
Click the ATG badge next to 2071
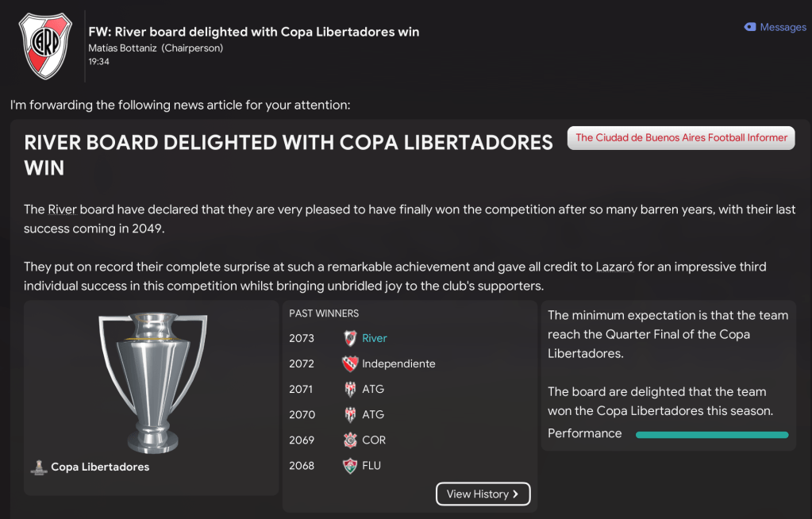[x=349, y=389]
